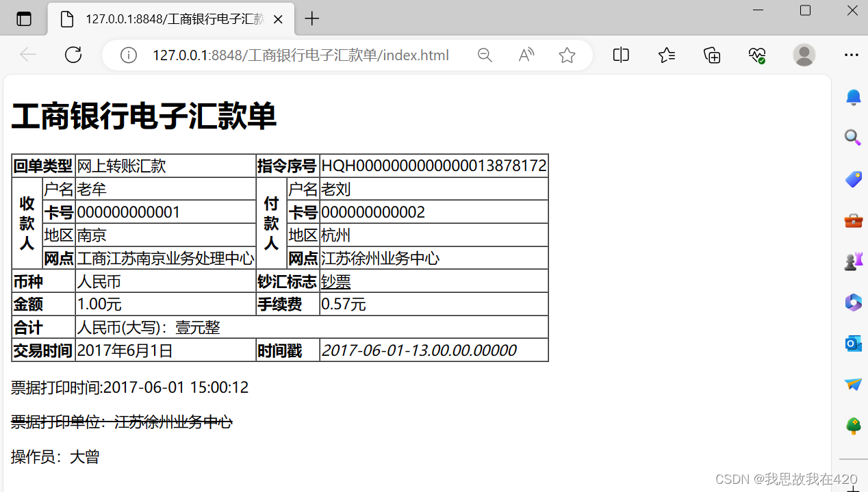868x492 pixels.
Task: Open the notifications bell in the sidebar
Action: [852, 97]
